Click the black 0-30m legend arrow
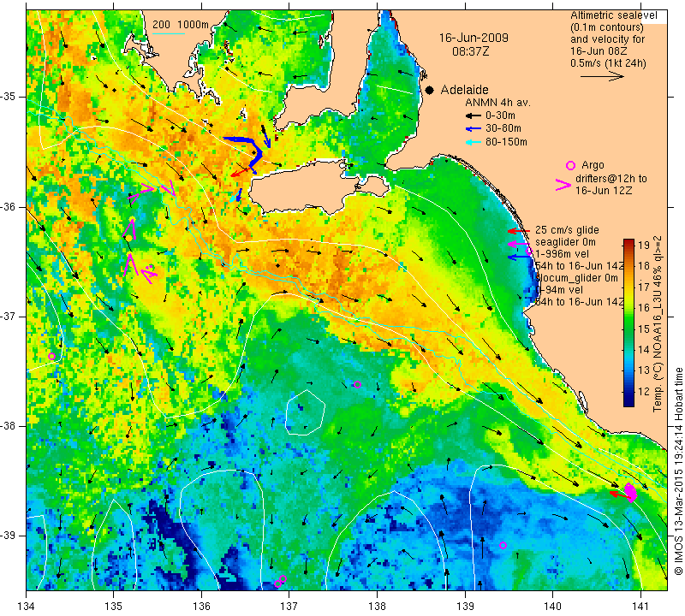The width and height of the screenshot is (685, 616). (x=474, y=116)
